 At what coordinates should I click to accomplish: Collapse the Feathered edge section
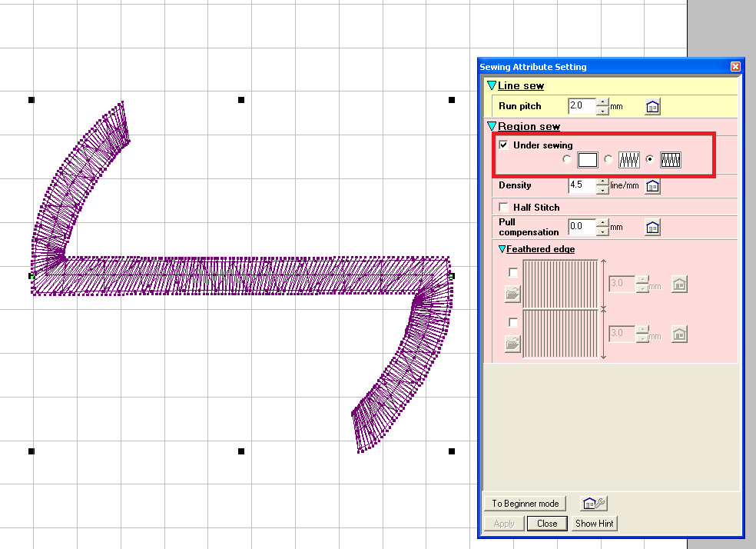pyautogui.click(x=502, y=249)
